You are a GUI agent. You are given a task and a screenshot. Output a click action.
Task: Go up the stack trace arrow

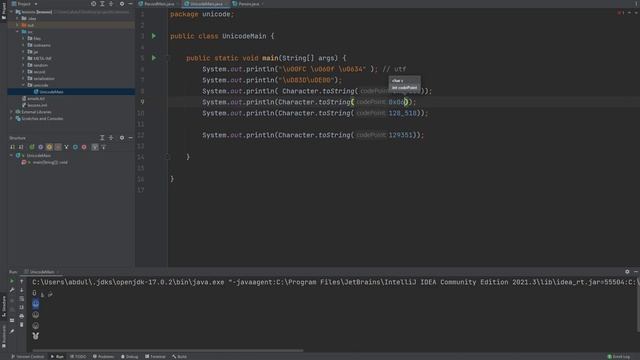[22, 281]
